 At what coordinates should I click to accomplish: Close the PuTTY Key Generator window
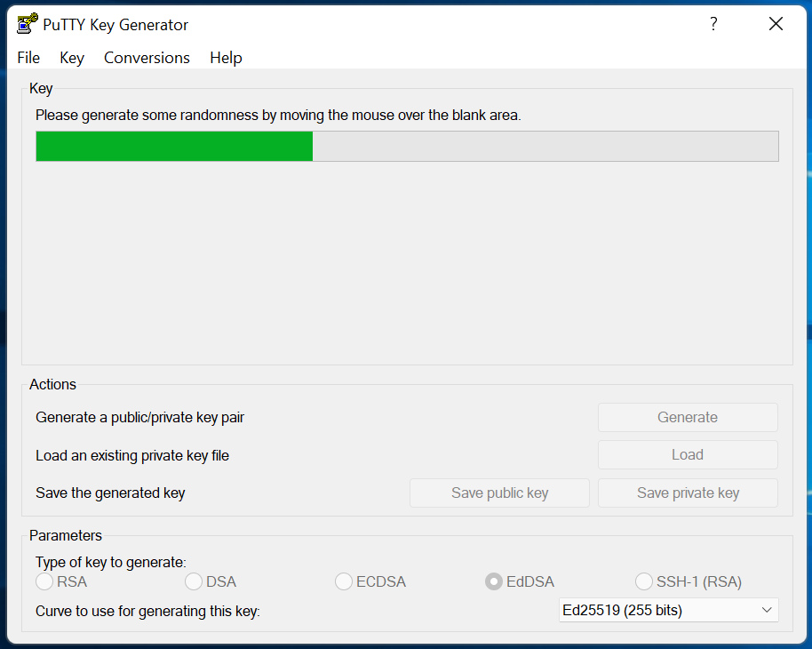pyautogui.click(x=776, y=24)
